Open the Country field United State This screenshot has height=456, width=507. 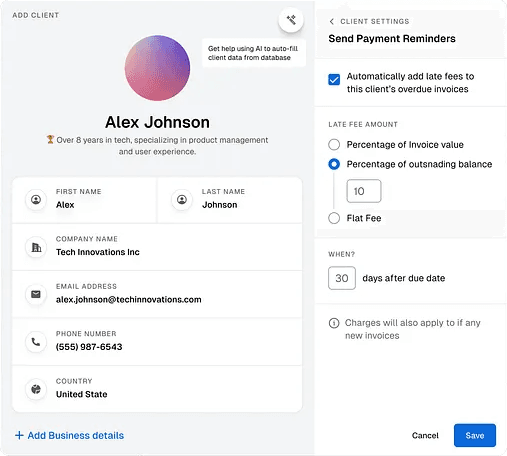157,389
